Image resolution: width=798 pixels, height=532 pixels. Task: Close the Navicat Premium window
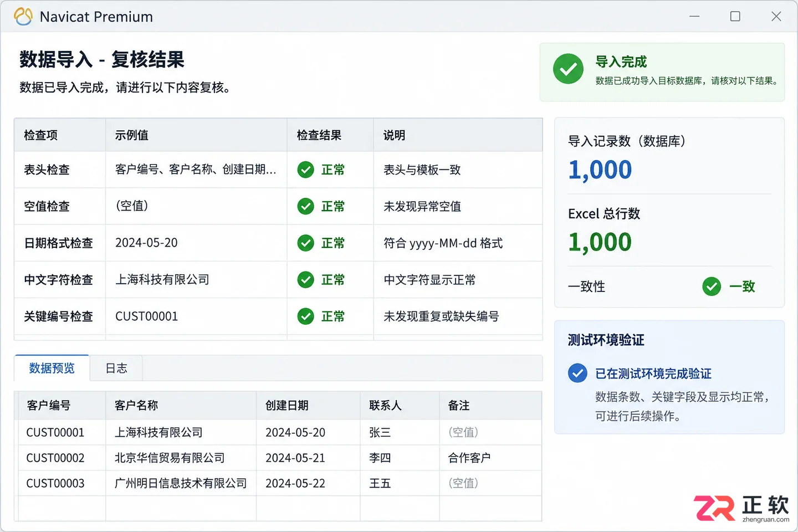click(776, 17)
